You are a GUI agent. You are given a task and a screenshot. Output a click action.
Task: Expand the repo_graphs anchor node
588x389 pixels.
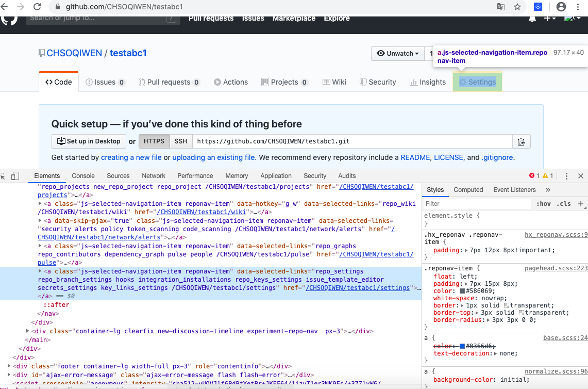tap(40, 246)
